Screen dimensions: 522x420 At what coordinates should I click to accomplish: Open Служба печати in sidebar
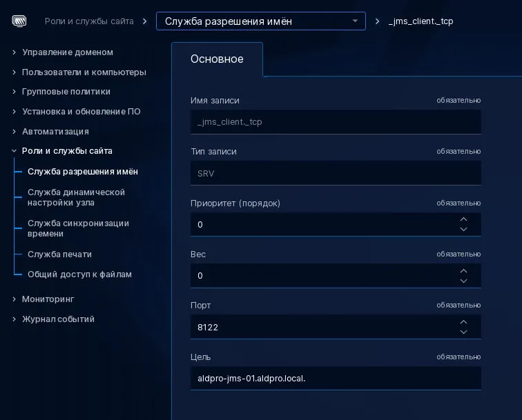[x=59, y=254]
